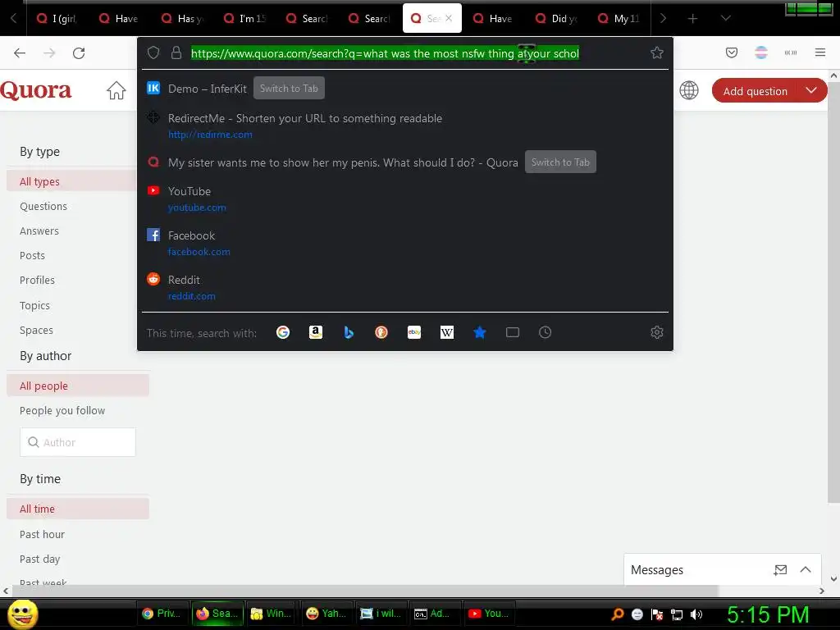Search with eBay this time
Viewport: 840px width, 630px height.
[x=414, y=333]
